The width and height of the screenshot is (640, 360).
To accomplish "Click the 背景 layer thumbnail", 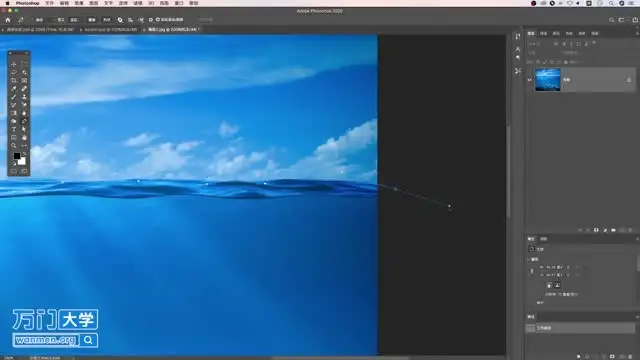I will [x=548, y=80].
